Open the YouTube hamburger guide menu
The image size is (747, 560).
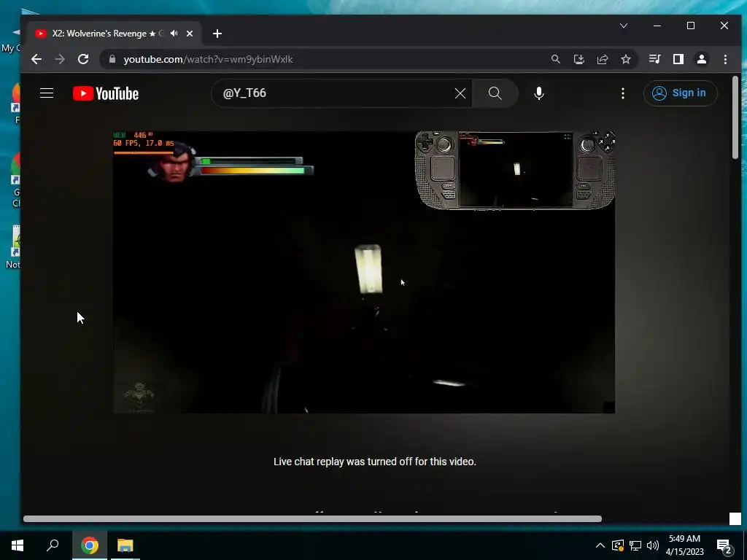click(47, 93)
